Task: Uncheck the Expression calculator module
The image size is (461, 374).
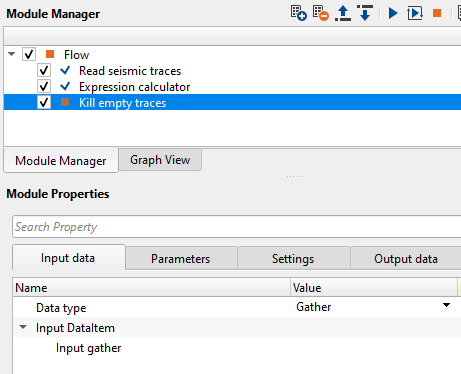Action: tap(44, 86)
